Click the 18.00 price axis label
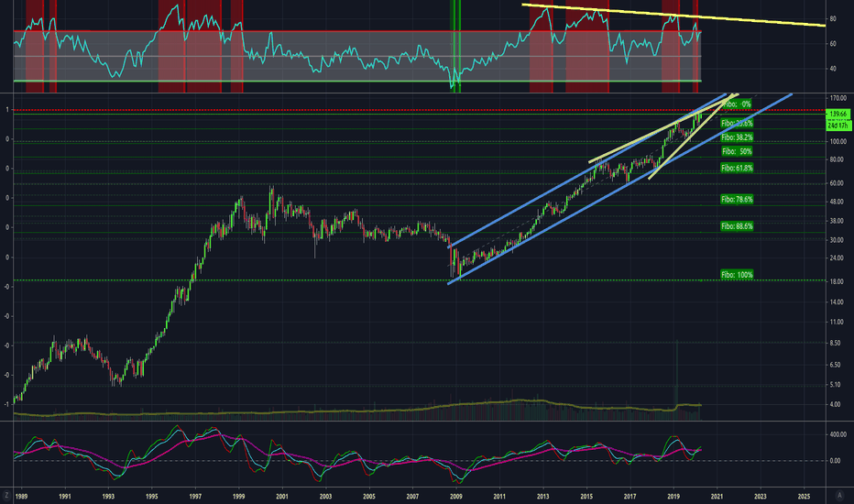This screenshot has width=854, height=504. coord(838,281)
